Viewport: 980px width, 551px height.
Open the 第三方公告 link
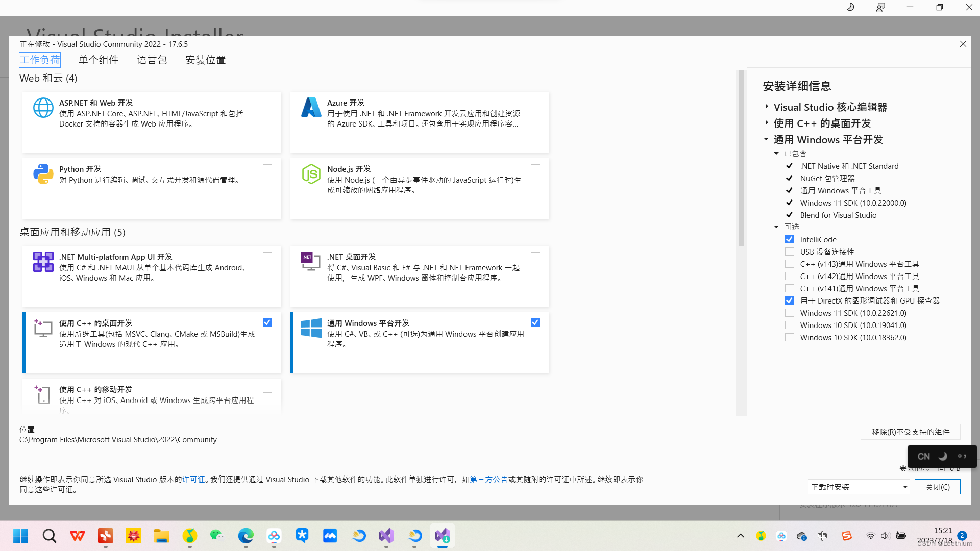pyautogui.click(x=488, y=480)
